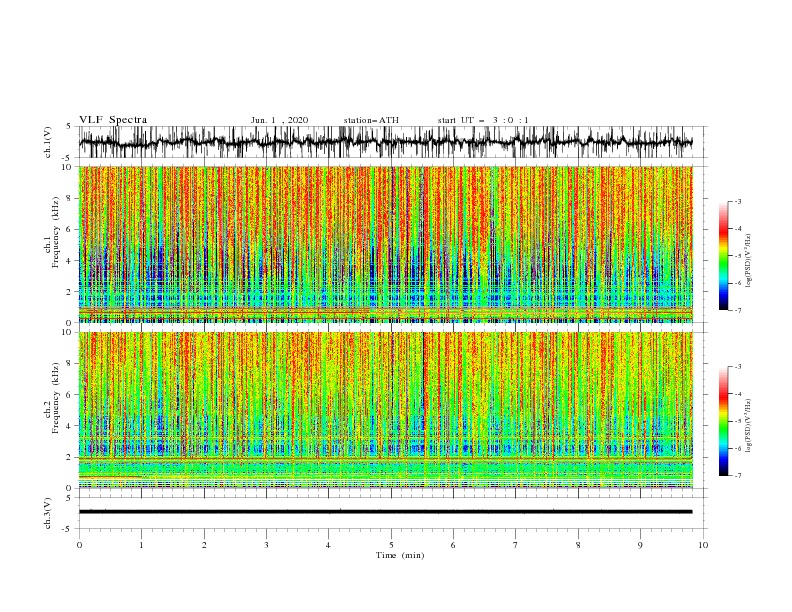Click the "station=ATH" header label
The image size is (792, 612).
pyautogui.click(x=371, y=120)
